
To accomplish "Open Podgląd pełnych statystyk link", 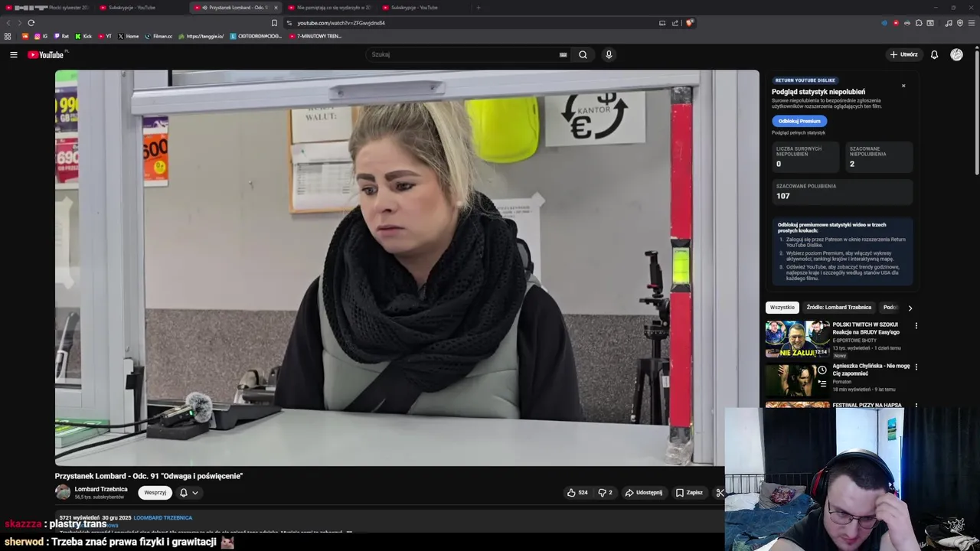I will pos(799,133).
